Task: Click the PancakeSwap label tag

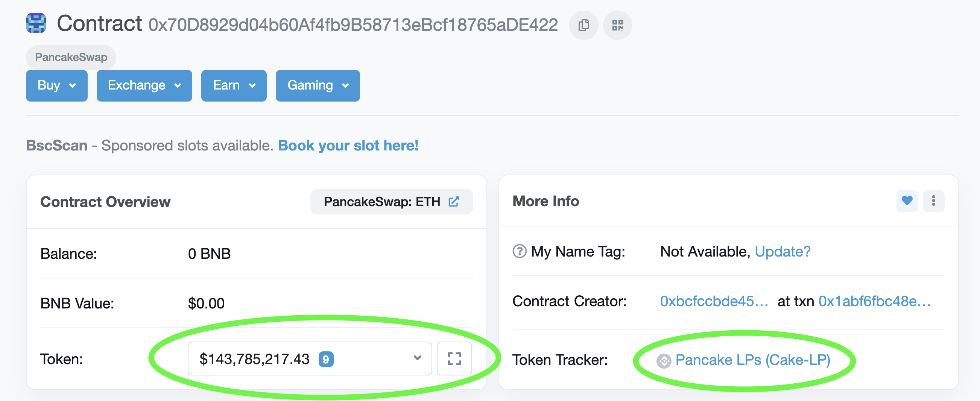Action: 71,58
